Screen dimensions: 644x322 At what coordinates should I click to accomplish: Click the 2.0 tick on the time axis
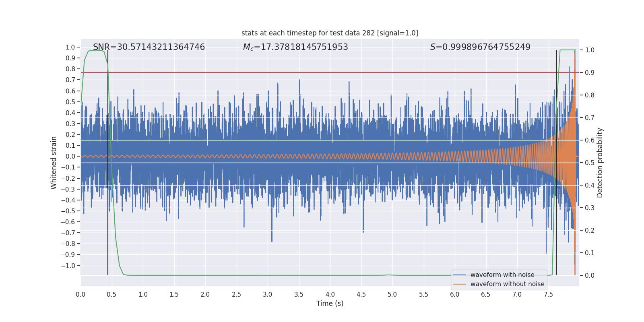point(205,294)
